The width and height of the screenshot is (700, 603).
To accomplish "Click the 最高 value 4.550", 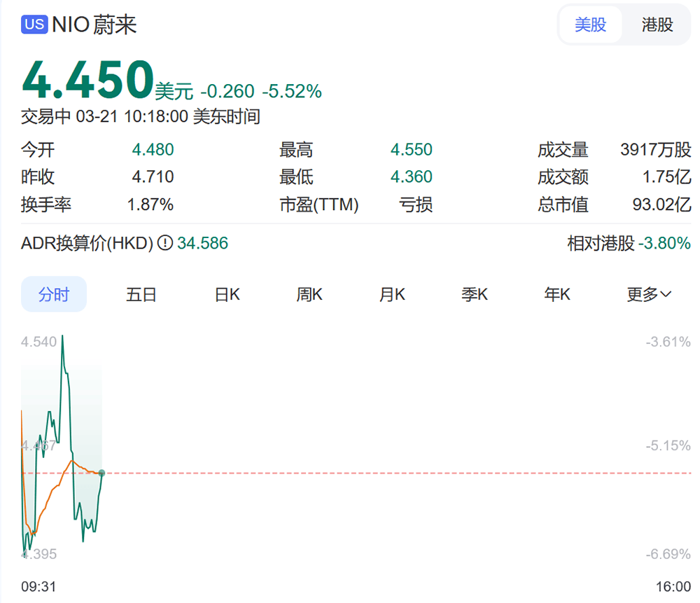I will tap(411, 150).
